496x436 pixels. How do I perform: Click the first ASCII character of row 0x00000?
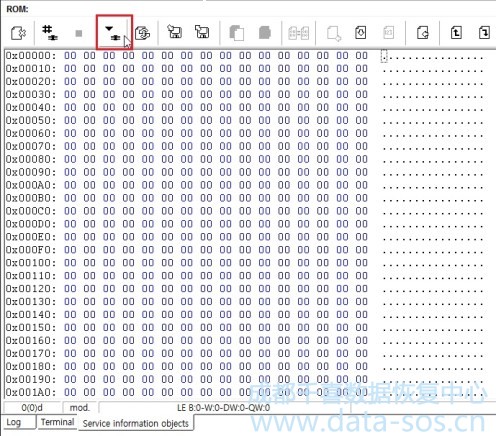click(384, 56)
